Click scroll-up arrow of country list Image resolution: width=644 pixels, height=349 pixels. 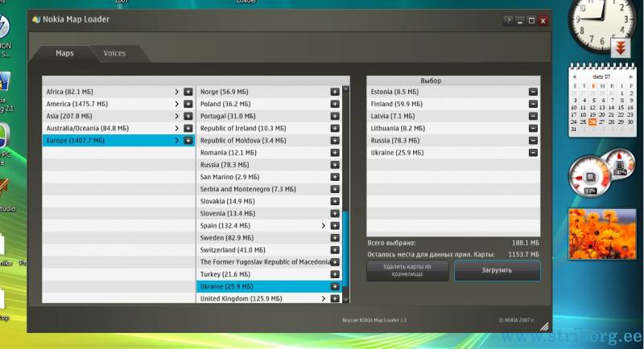(x=345, y=89)
